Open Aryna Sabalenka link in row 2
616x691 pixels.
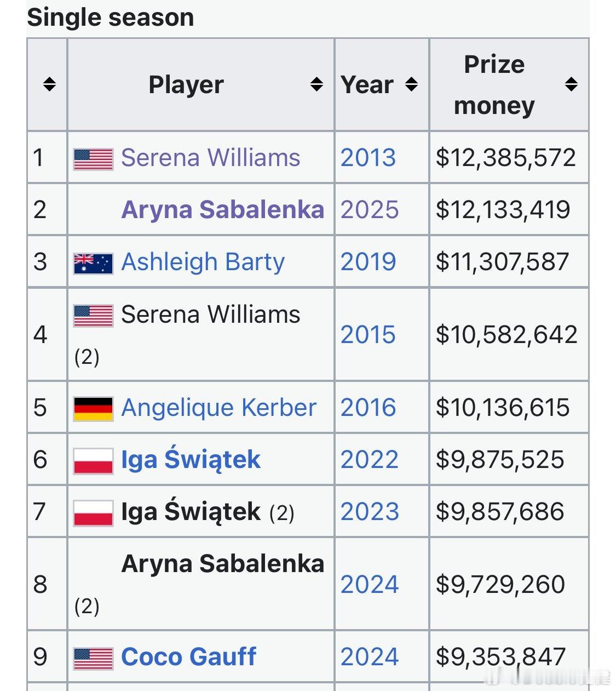223,209
